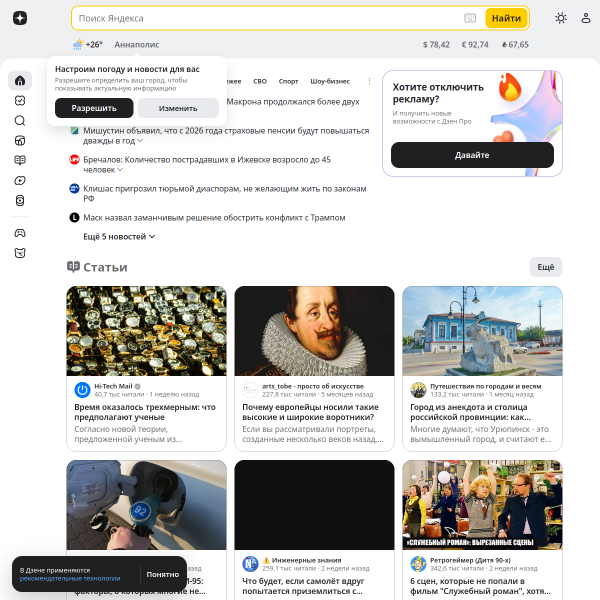Image resolution: width=600 pixels, height=600 pixels.
Task: Open the Аннаполис city link
Action: (137, 44)
